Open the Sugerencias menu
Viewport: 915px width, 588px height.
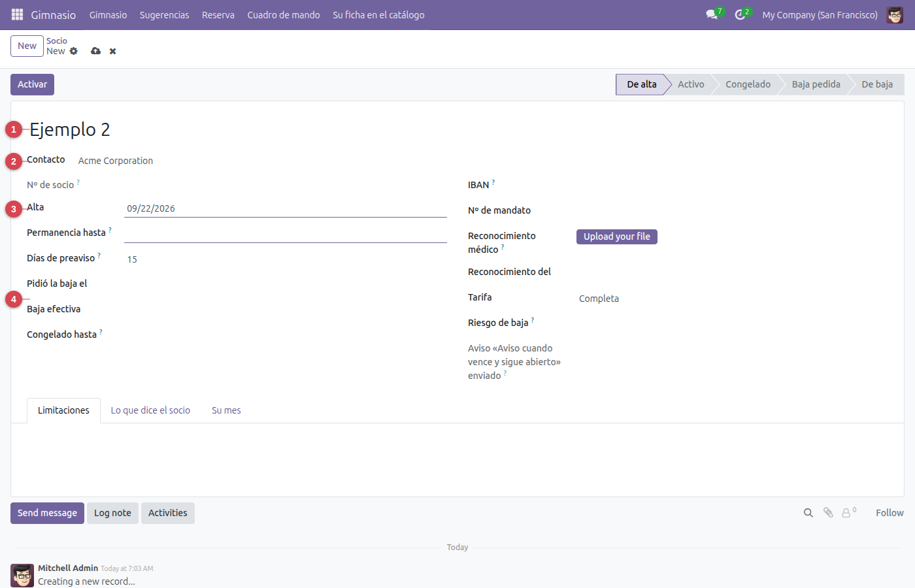[x=164, y=14]
